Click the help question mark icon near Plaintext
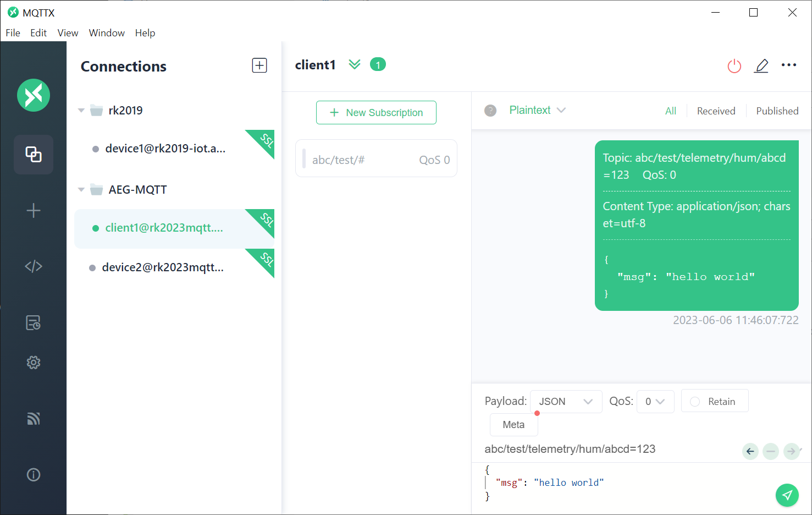 (490, 111)
